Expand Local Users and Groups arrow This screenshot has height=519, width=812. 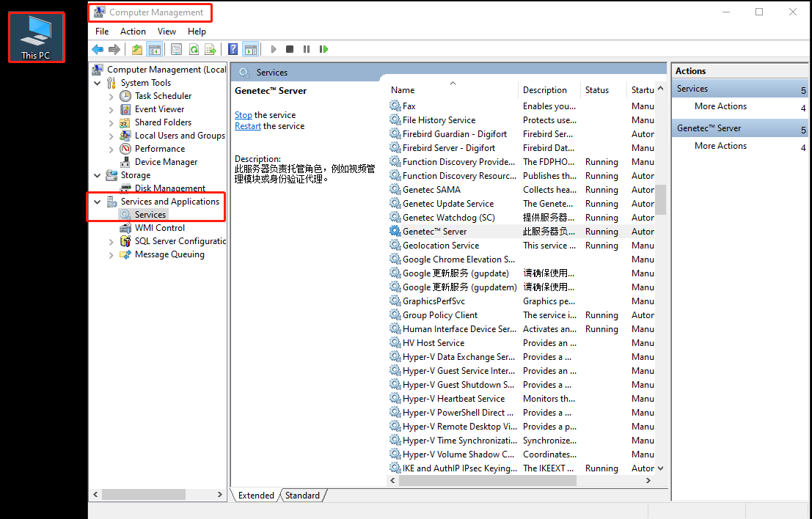click(x=111, y=136)
